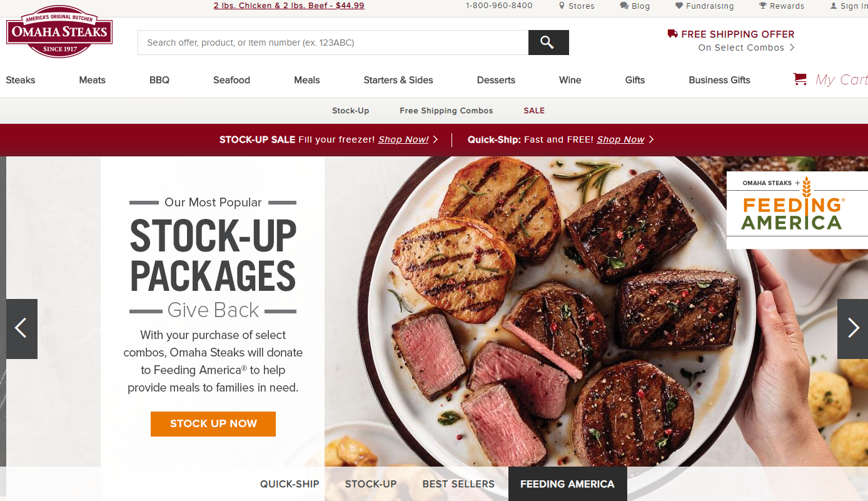Click the magnifying glass search button
The height and width of the screenshot is (501, 868).
[x=548, y=43]
